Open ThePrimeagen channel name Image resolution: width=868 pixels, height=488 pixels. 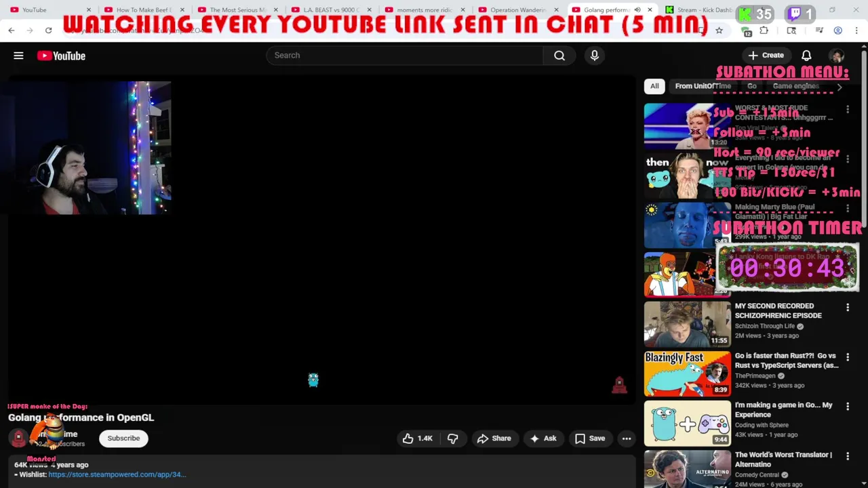(x=755, y=375)
